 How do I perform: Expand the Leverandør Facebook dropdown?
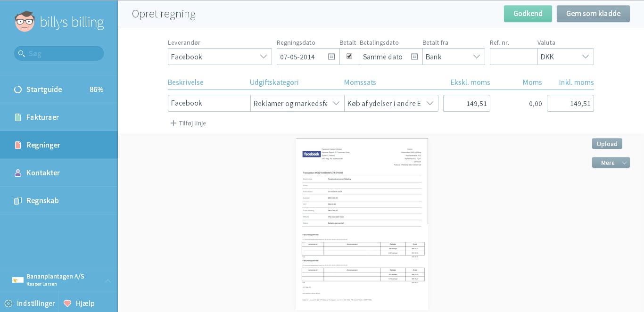(220, 57)
